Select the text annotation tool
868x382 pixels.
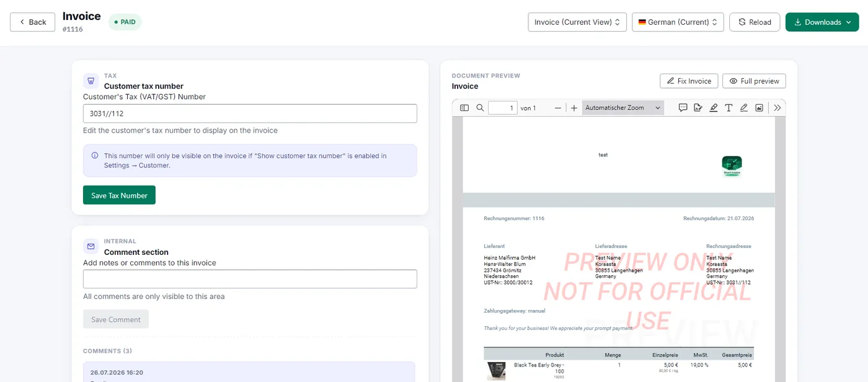728,108
